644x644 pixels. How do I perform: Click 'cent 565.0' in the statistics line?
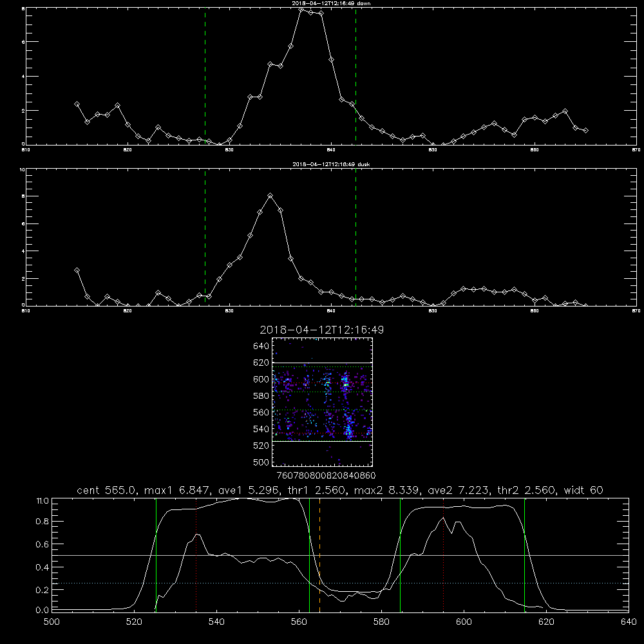[x=107, y=490]
